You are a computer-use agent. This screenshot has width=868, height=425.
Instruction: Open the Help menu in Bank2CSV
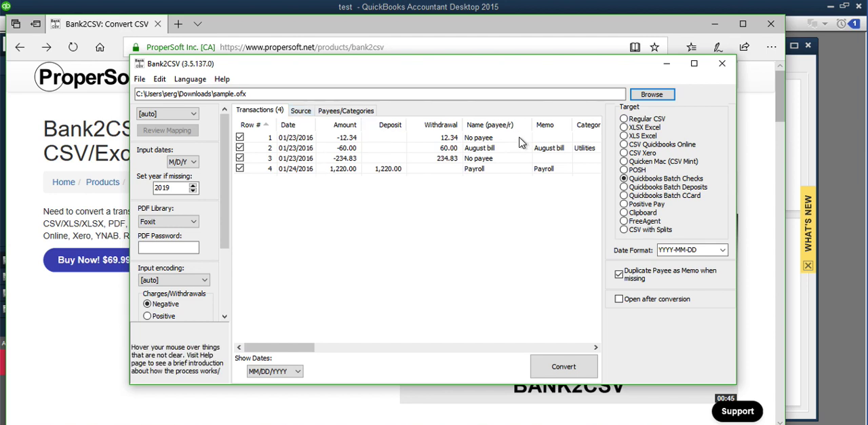pyautogui.click(x=222, y=79)
